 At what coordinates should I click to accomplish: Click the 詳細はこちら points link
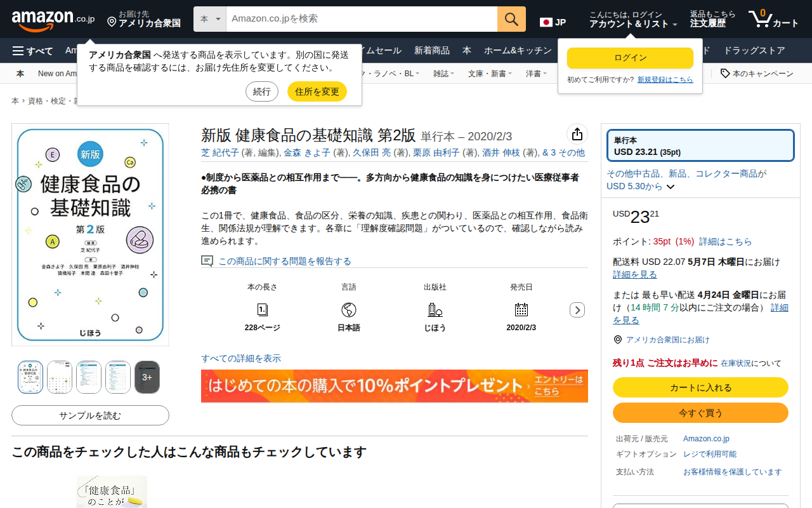coord(725,241)
